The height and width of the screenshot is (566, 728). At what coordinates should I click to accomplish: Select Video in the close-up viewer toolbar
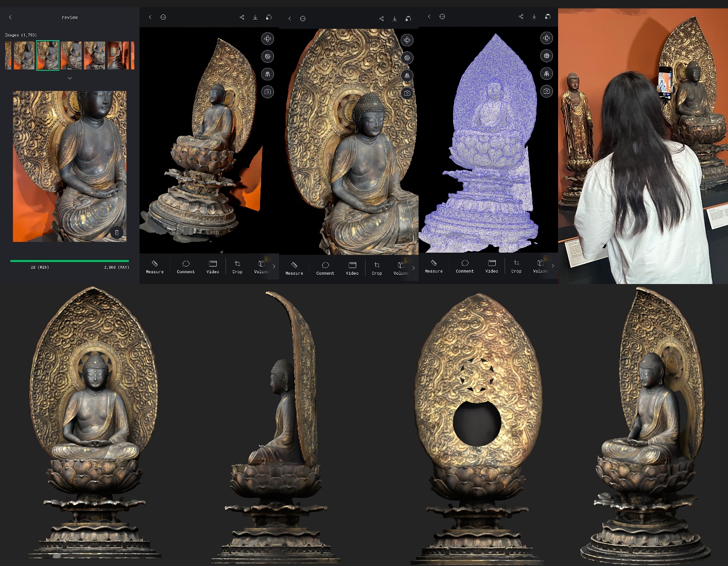[x=352, y=269]
